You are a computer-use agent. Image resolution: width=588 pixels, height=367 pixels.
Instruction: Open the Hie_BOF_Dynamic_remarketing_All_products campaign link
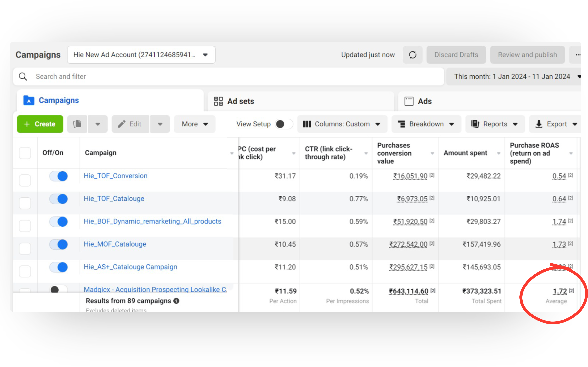pos(152,221)
